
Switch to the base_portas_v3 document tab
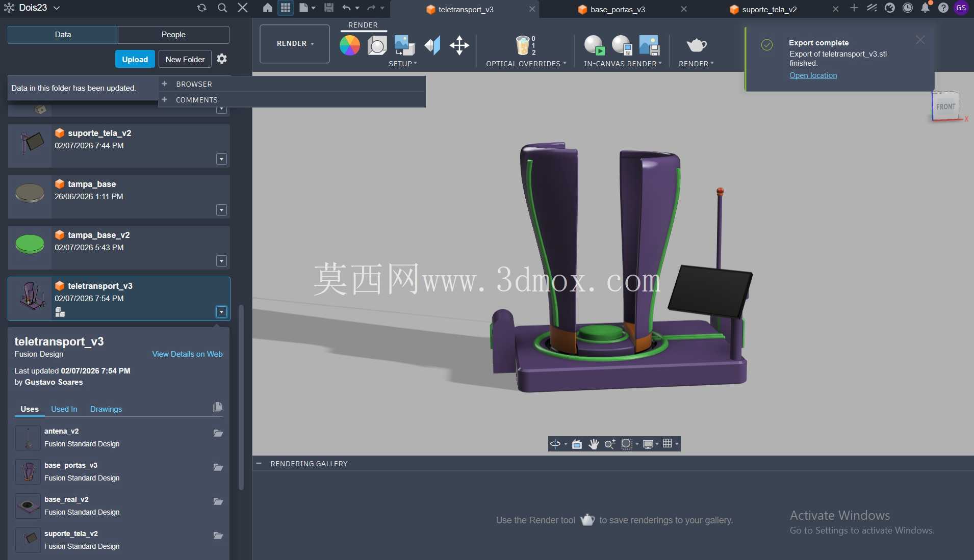click(617, 9)
